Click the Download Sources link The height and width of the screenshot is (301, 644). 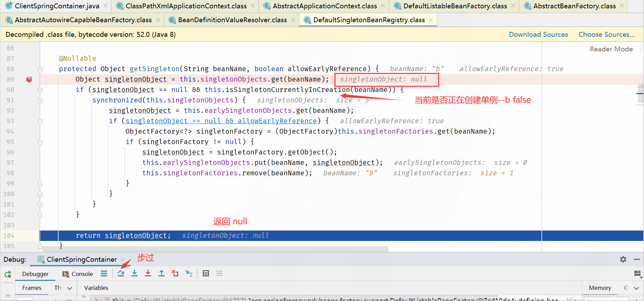538,34
